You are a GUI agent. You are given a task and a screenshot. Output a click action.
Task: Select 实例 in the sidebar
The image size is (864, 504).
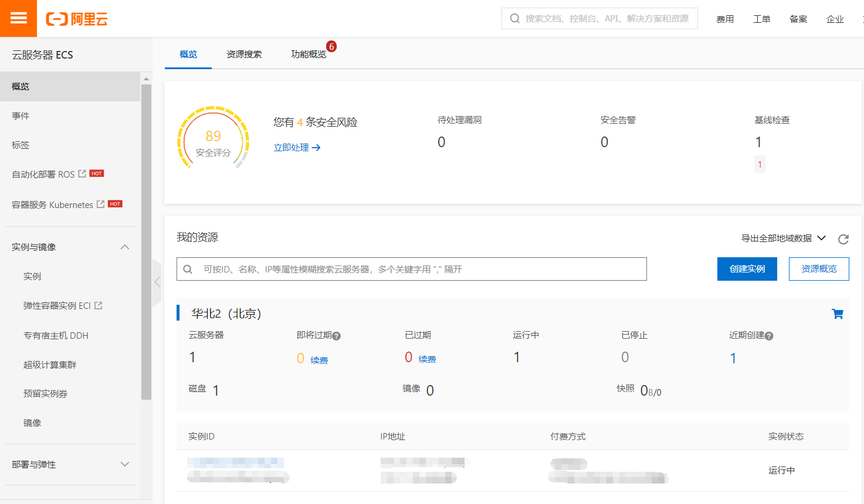[x=32, y=276]
